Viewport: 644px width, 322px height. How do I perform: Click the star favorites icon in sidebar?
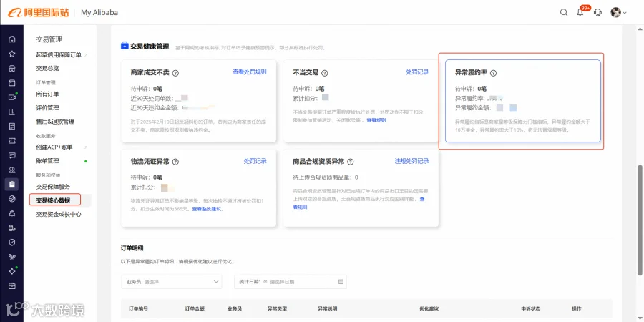click(x=12, y=54)
